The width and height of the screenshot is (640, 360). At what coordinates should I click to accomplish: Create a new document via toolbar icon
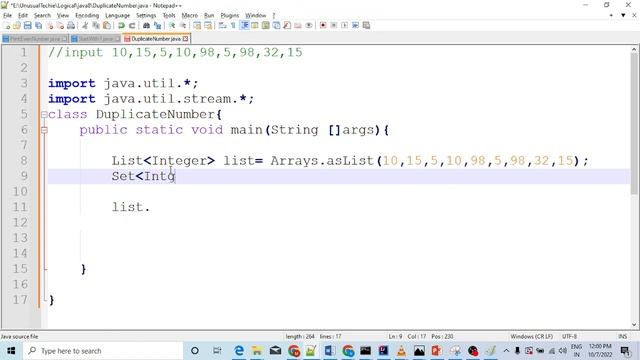[7, 26]
